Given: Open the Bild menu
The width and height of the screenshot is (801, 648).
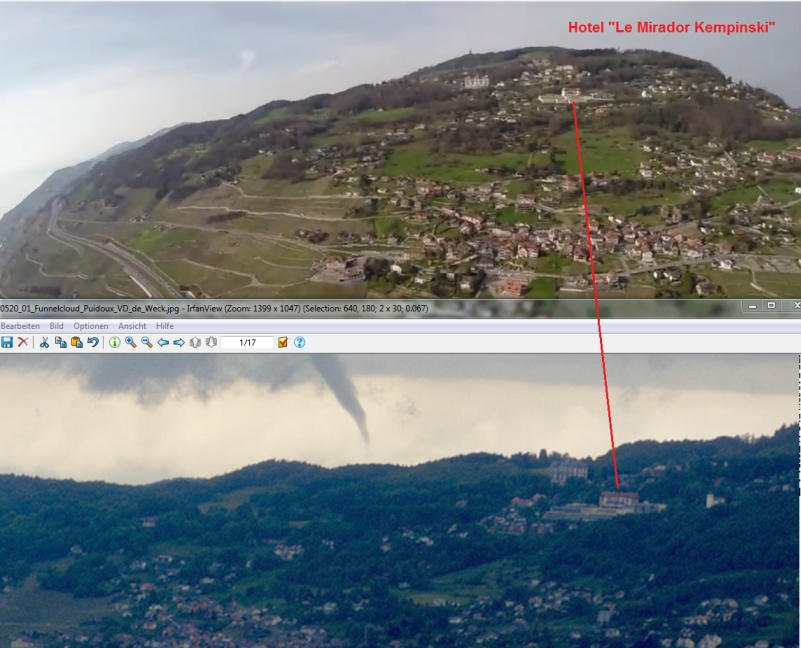Looking at the screenshot, I should tap(56, 326).
